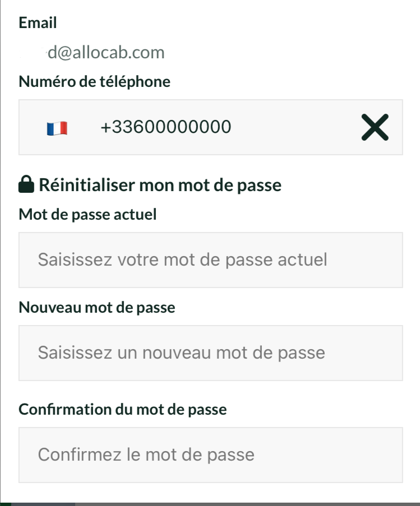420x506 pixels.
Task: Click the Confirmation du mot de passe label
Action: (x=123, y=409)
